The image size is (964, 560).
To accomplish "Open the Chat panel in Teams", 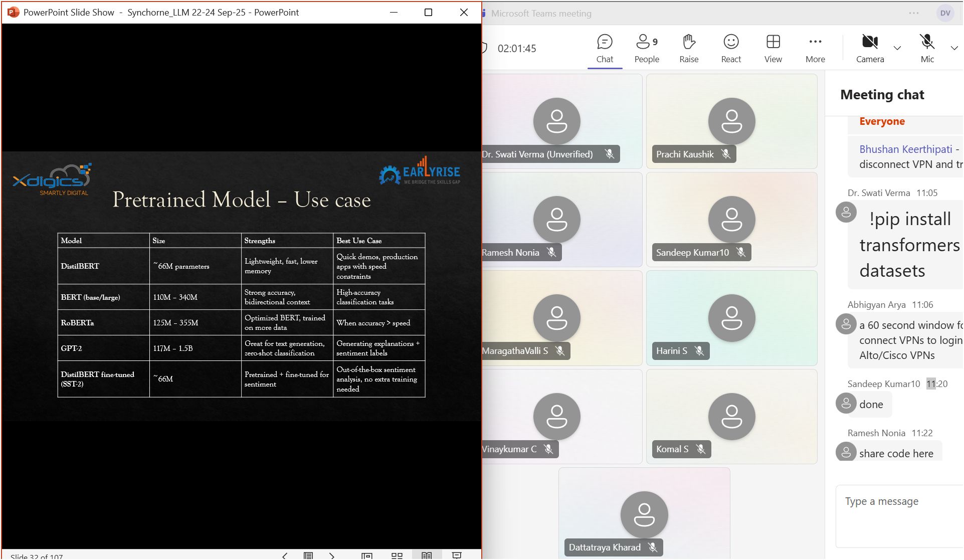I will pos(605,49).
